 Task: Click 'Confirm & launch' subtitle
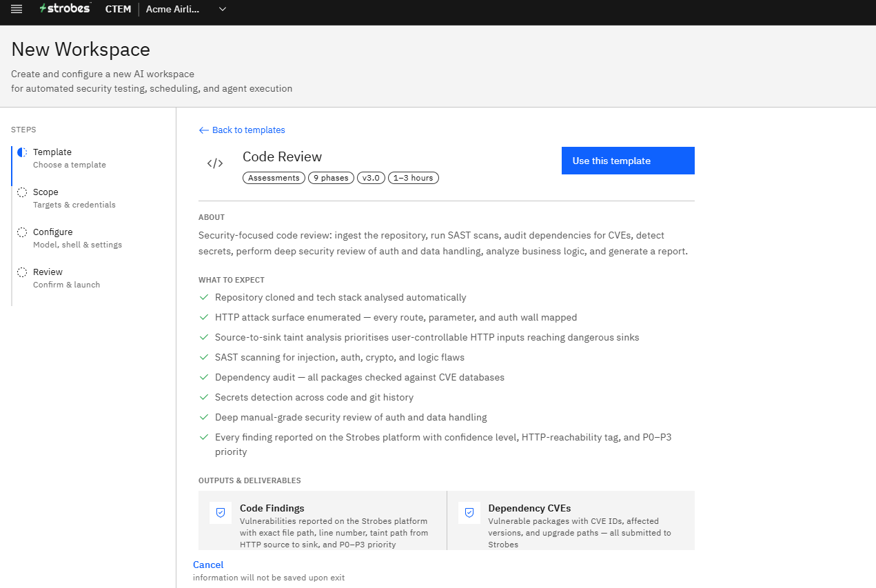66,285
